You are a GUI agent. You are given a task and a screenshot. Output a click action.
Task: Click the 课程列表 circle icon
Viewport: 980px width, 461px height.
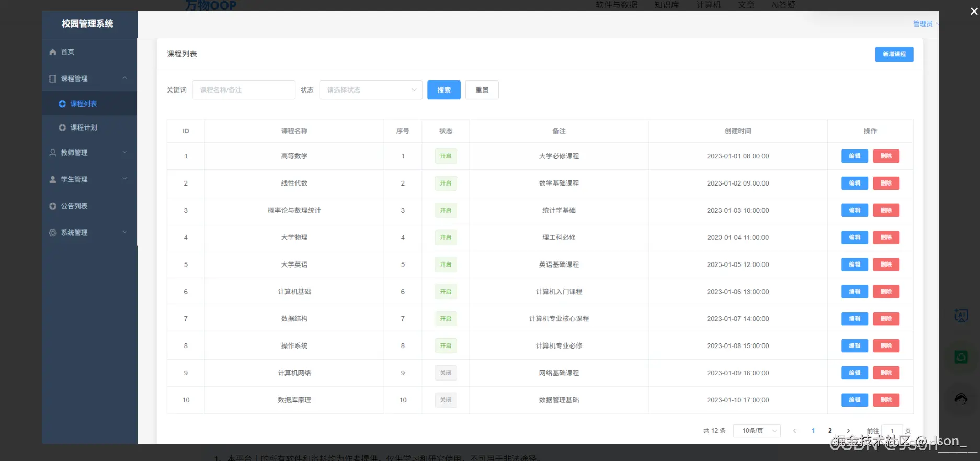tap(62, 104)
